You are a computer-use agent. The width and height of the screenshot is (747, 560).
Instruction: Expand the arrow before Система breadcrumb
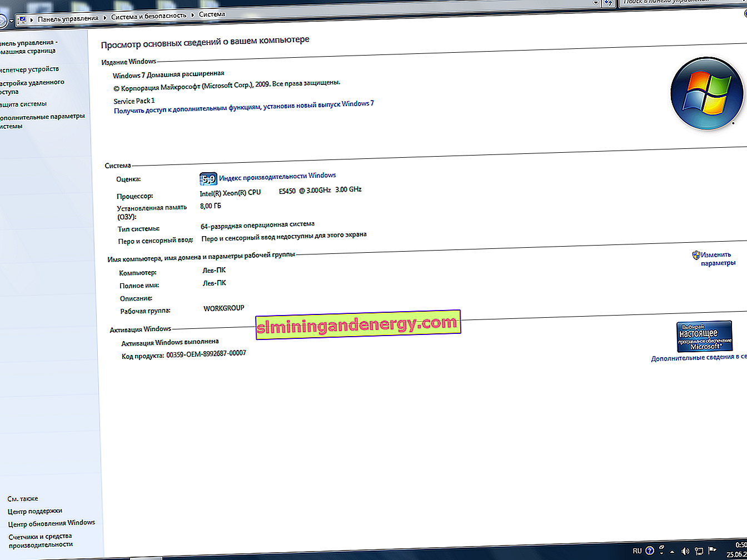click(193, 15)
